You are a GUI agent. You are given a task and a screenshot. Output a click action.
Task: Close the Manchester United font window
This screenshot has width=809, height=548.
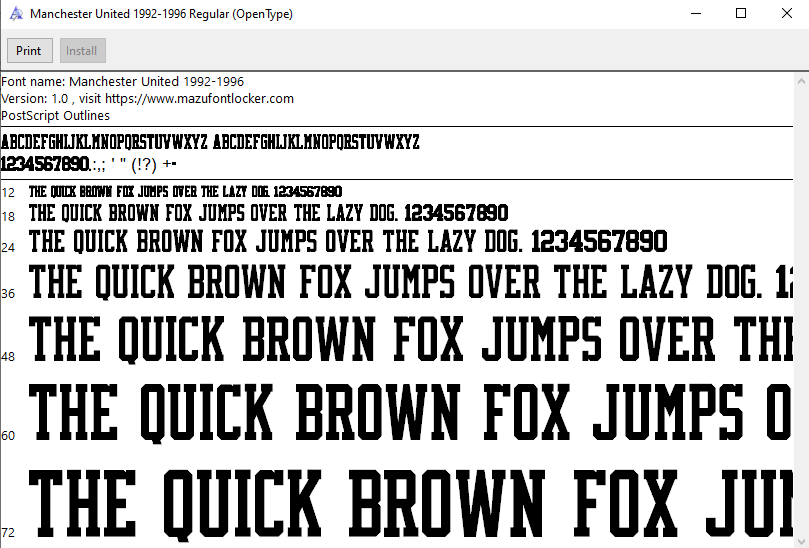click(x=786, y=14)
